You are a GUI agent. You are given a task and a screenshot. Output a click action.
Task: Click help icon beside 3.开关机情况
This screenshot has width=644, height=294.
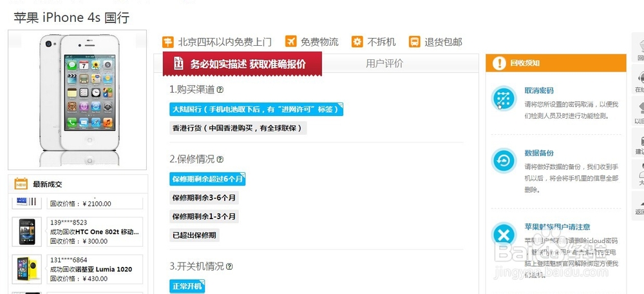[229, 266]
